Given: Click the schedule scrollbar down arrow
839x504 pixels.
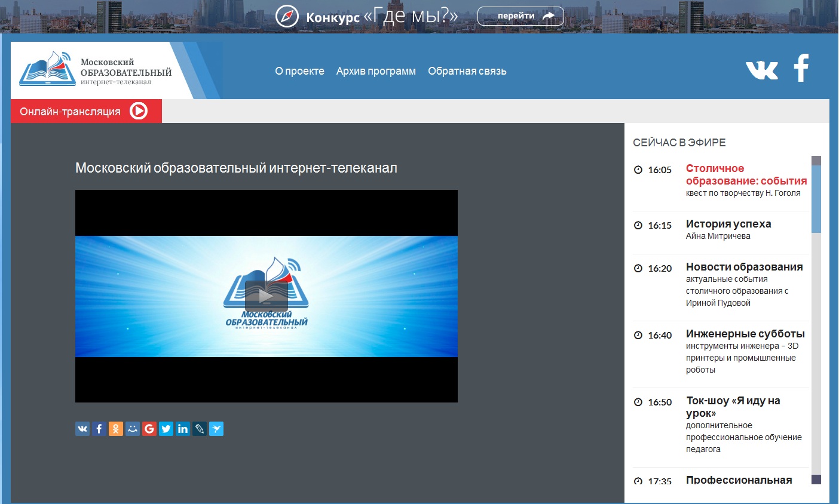Looking at the screenshot, I should pos(816,480).
